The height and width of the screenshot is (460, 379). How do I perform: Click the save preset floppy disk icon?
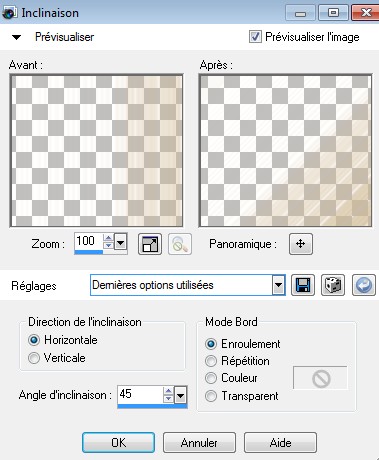(303, 285)
